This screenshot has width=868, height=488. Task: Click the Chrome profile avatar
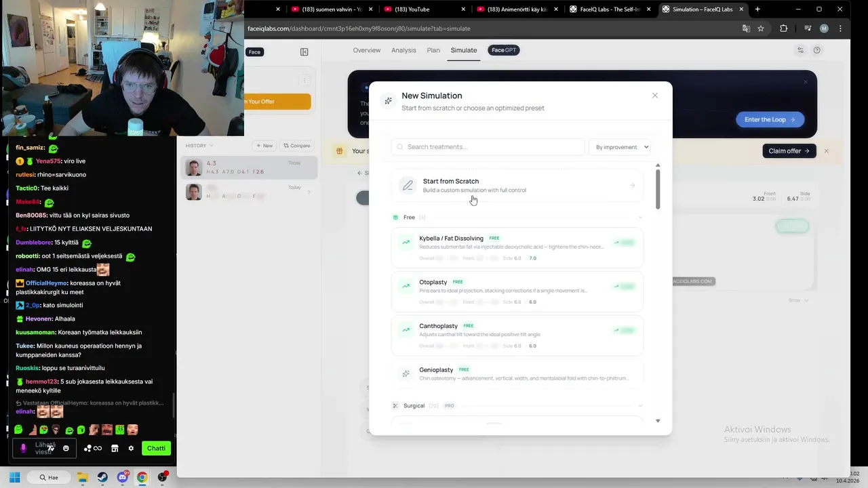click(x=824, y=28)
